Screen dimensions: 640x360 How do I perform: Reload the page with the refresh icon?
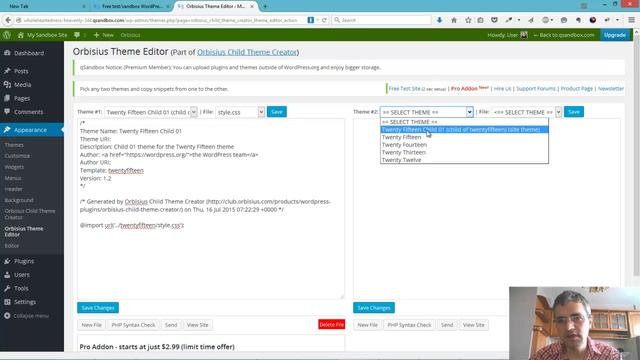point(324,20)
